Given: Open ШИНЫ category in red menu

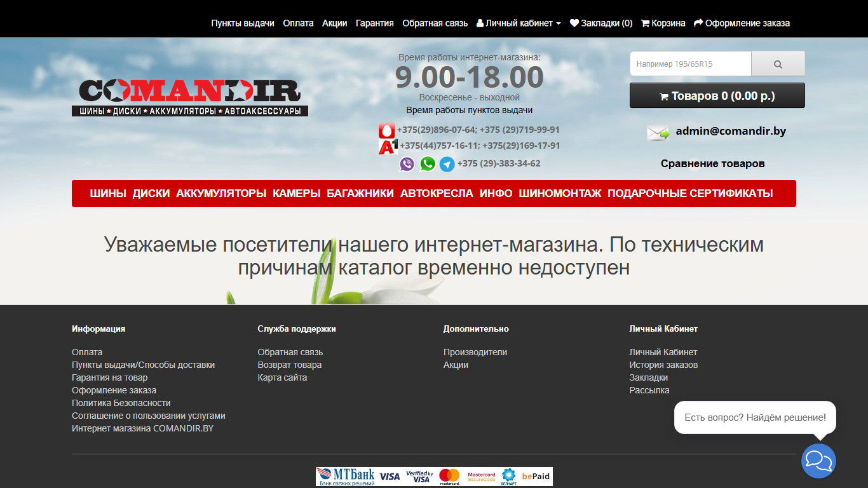Looking at the screenshot, I should tap(108, 193).
